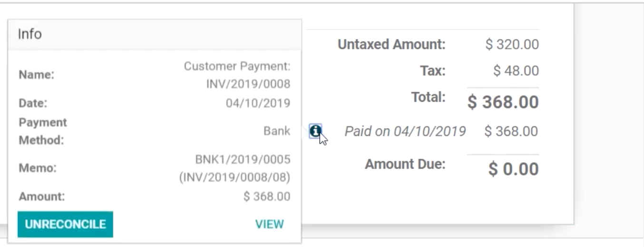Unreconcile the customer payment

coord(65,224)
